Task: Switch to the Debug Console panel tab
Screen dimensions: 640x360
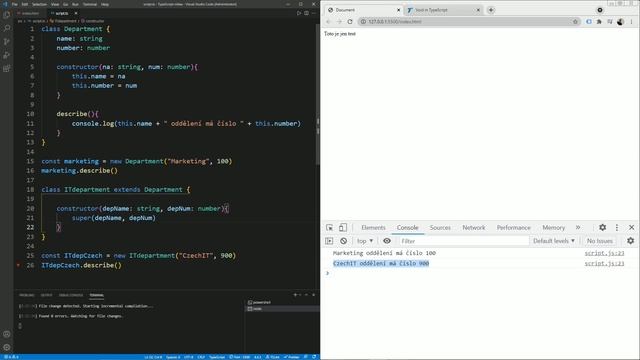Action: (71, 295)
